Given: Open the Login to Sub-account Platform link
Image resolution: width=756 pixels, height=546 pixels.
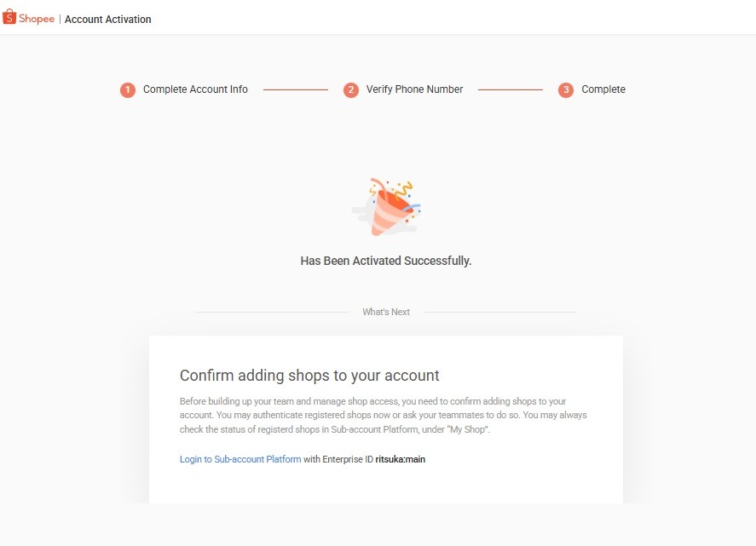Looking at the screenshot, I should pos(240,459).
